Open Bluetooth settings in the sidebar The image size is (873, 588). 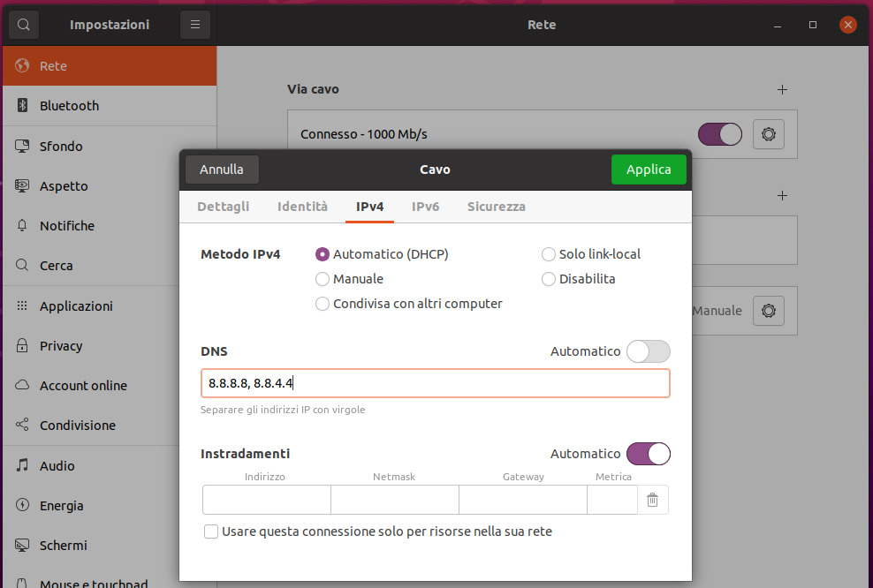(x=69, y=106)
